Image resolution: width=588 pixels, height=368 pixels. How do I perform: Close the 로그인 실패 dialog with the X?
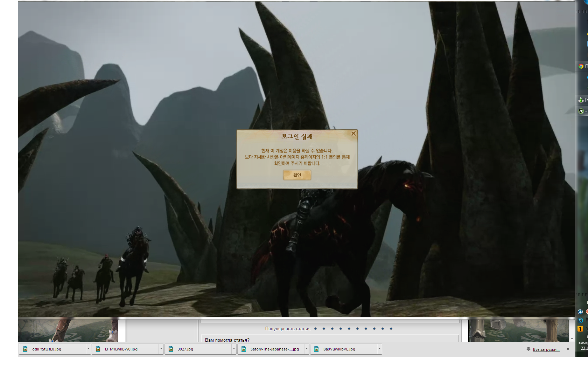tap(353, 134)
